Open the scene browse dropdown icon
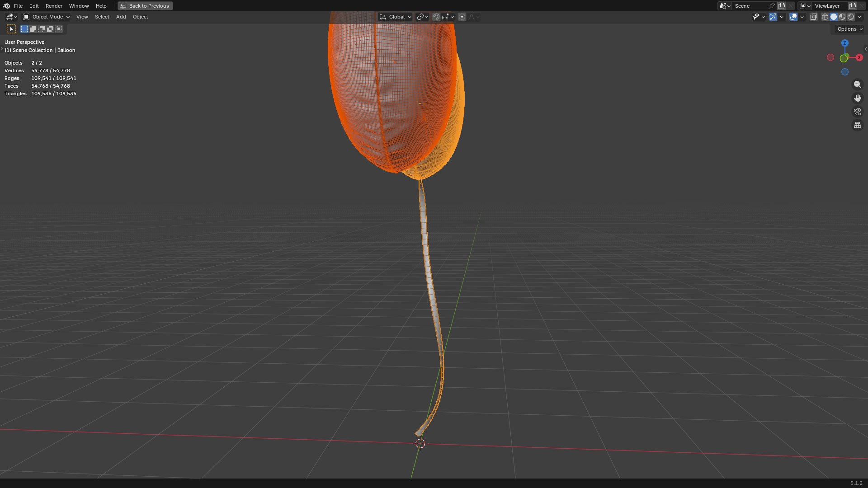This screenshot has height=488, width=868. (x=725, y=6)
